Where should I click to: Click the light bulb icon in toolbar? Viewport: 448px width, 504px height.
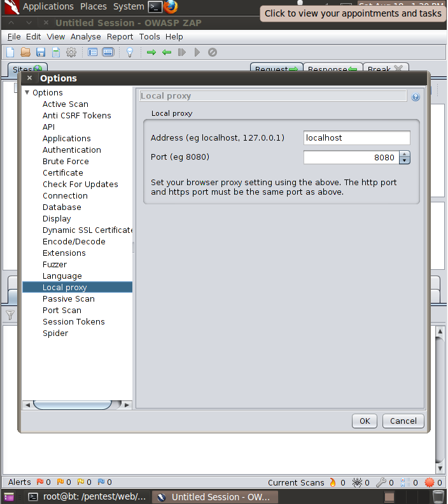130,52
